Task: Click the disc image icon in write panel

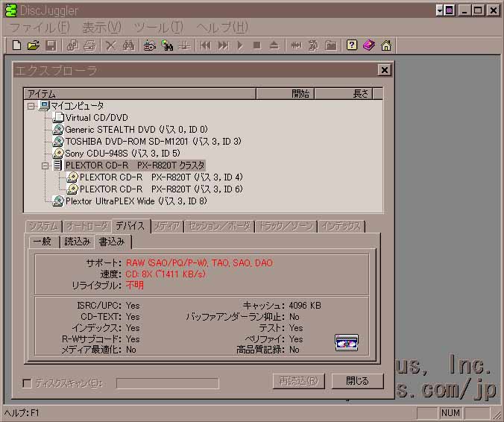Action: coord(347,343)
